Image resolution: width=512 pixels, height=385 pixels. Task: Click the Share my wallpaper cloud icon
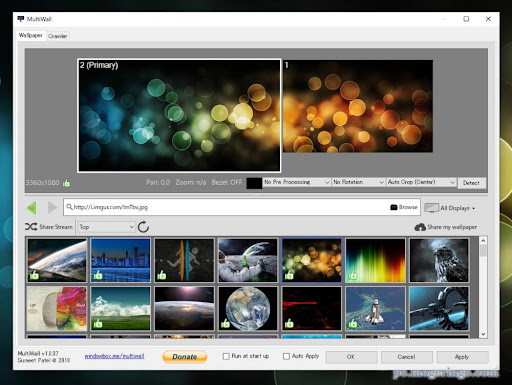click(x=420, y=227)
